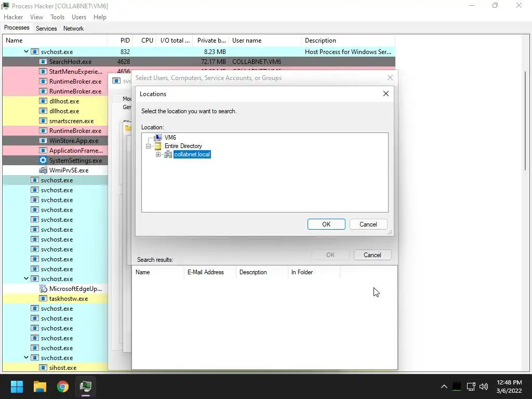Switch to the Network tab
532x399 pixels.
[x=73, y=29]
